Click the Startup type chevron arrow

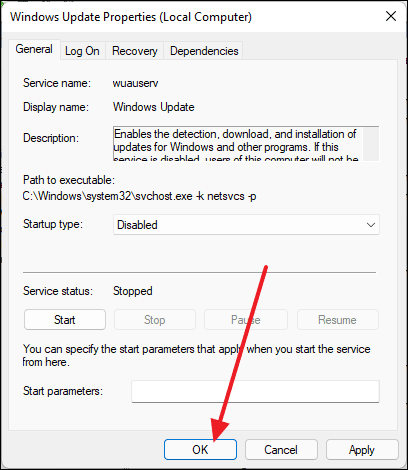coord(371,225)
